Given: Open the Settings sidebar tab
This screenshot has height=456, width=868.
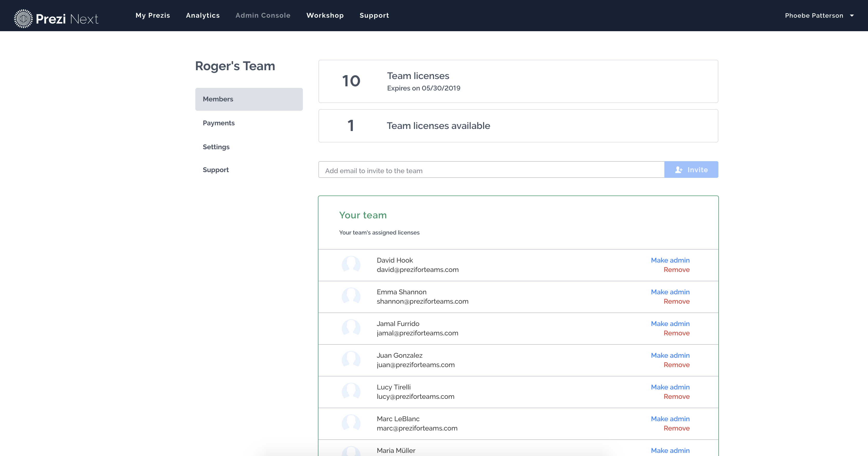Looking at the screenshot, I should (x=216, y=147).
